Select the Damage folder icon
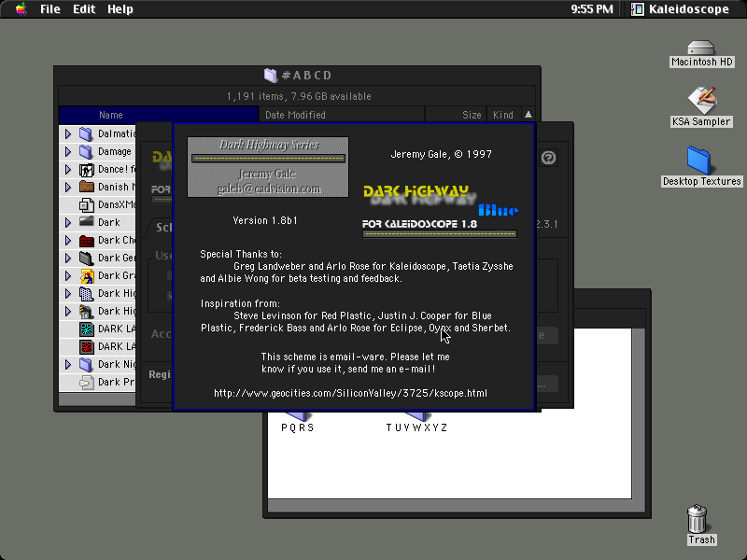 click(86, 151)
